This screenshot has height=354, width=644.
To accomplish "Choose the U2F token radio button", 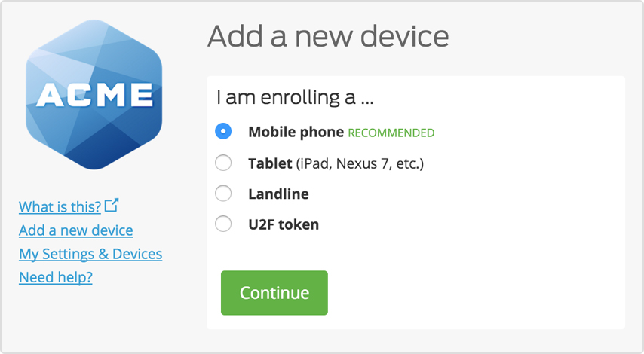I will (223, 224).
